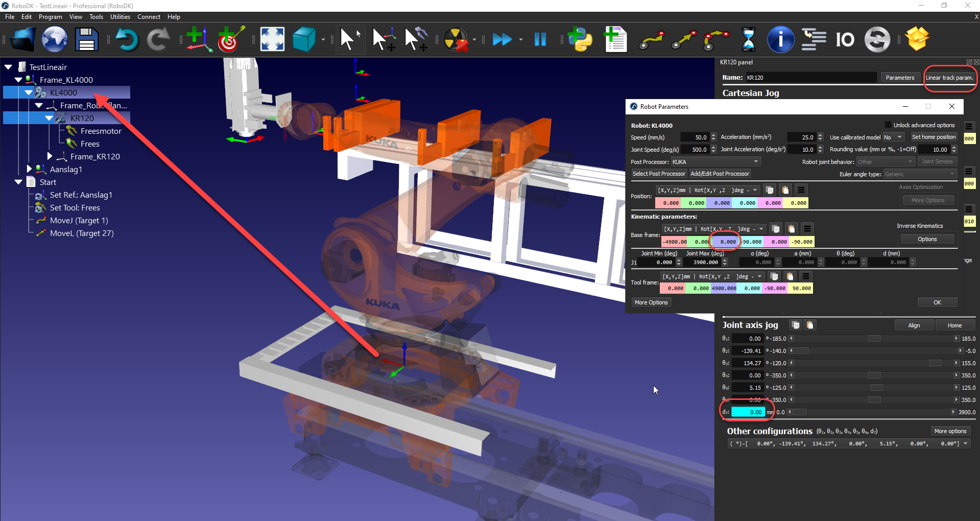
Task: Open the Post Processor KUKA dropdown
Action: [x=715, y=162]
